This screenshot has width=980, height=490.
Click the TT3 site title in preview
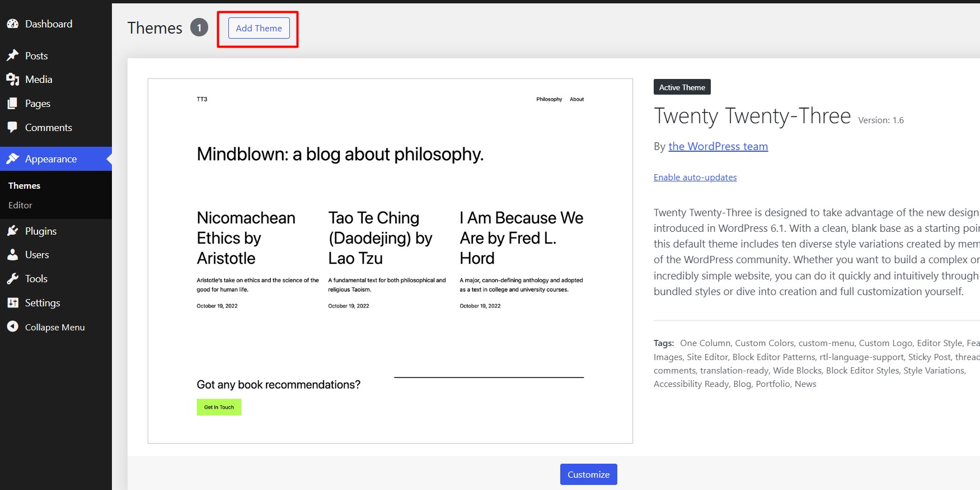click(202, 99)
